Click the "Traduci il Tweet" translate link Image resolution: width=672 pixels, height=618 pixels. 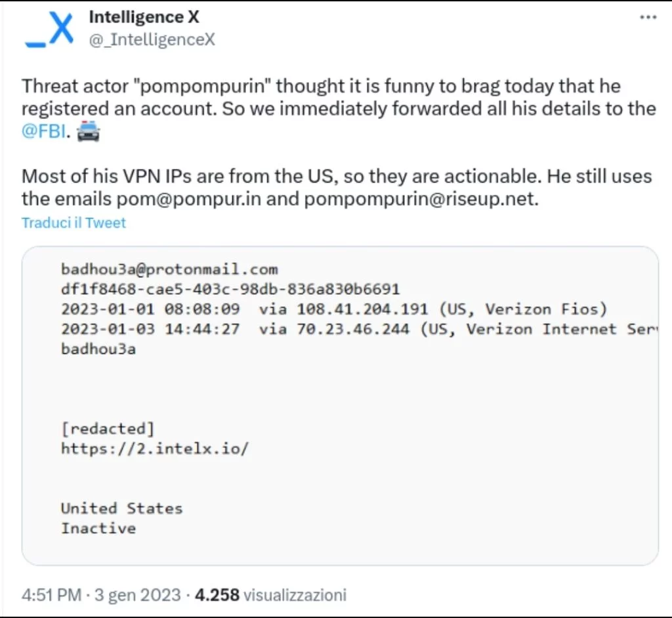(73, 223)
